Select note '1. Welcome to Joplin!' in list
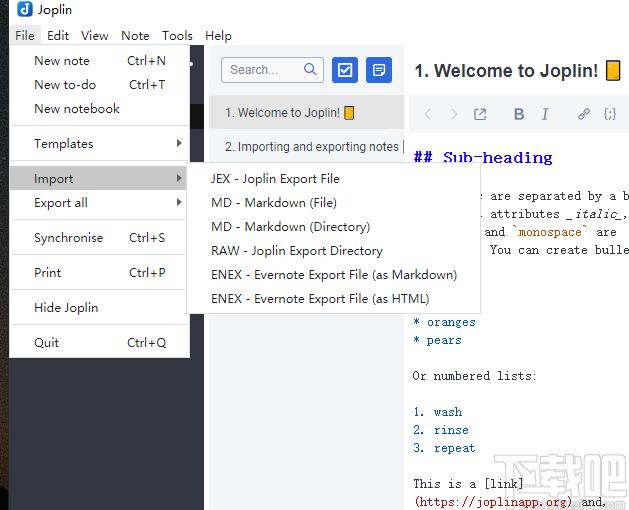 point(306,112)
